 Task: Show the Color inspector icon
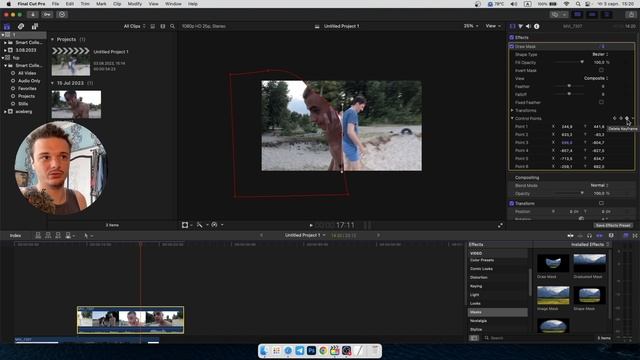(520, 26)
